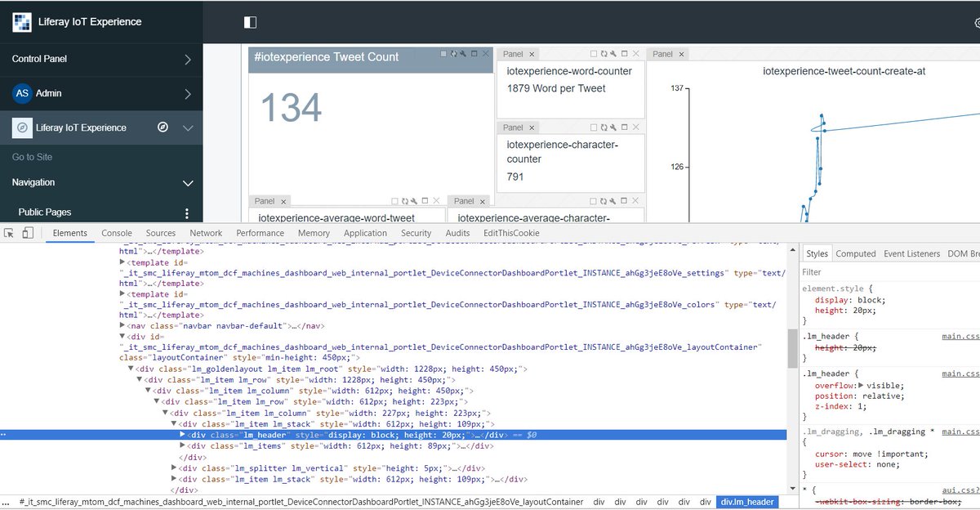980x510 pixels.
Task: Click first square icon of word-counter panel header
Action: click(594, 54)
